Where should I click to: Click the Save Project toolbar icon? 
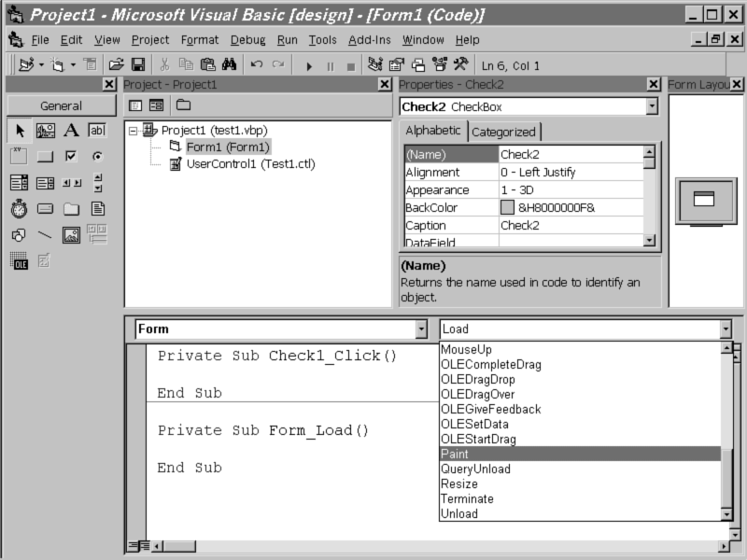pos(138,65)
